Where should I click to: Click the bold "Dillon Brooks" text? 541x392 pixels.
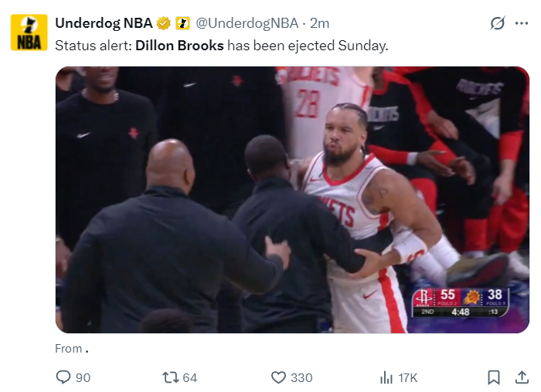179,46
